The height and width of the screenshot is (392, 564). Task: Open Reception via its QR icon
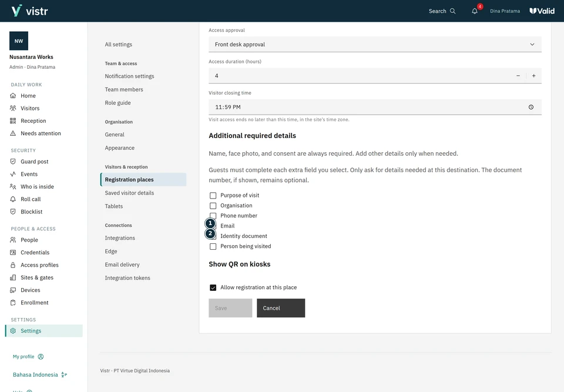pyautogui.click(x=13, y=121)
